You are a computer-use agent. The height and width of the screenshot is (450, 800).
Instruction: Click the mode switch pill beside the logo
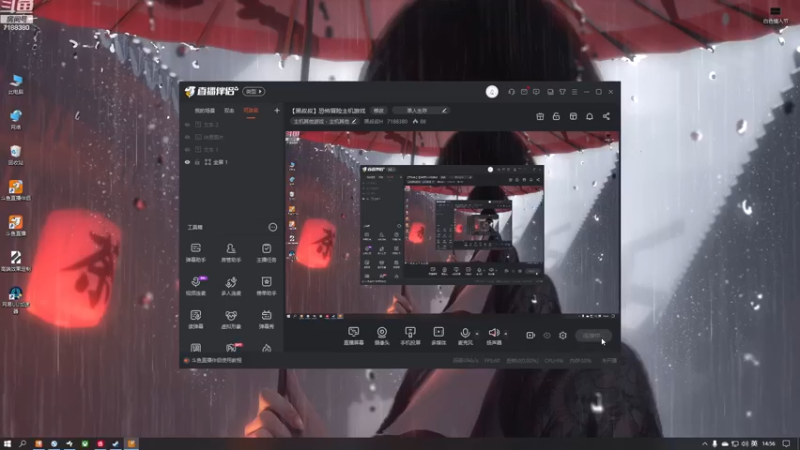click(x=254, y=92)
